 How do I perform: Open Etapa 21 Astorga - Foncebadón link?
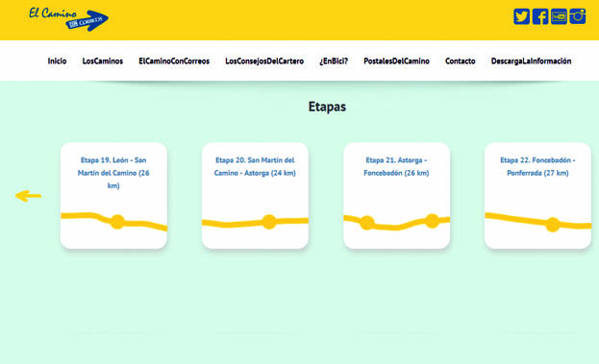[396, 166]
